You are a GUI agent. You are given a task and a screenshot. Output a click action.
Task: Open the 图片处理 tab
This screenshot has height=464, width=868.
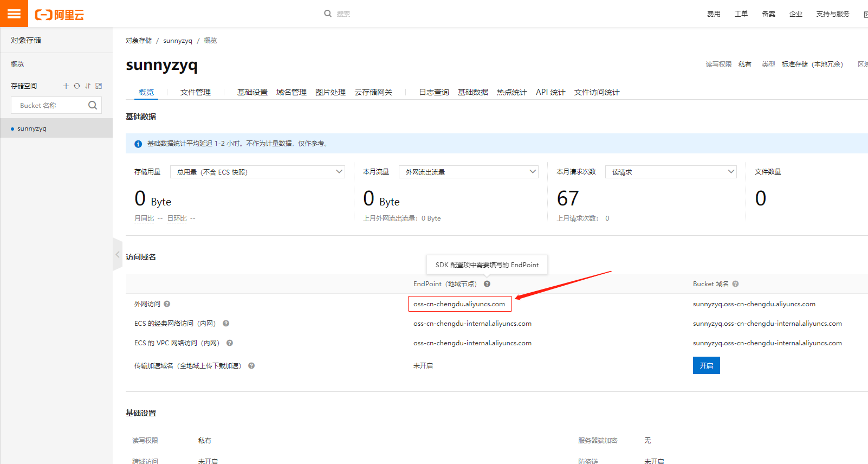[x=331, y=92]
